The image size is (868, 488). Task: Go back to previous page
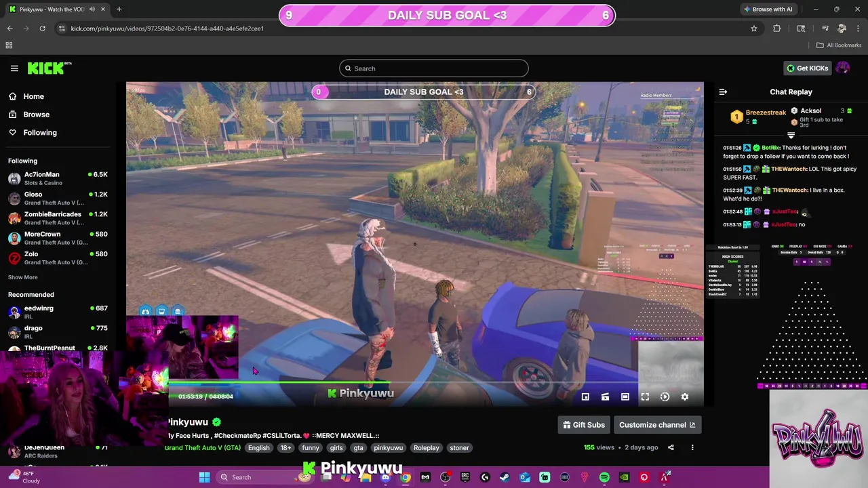coord(9,28)
